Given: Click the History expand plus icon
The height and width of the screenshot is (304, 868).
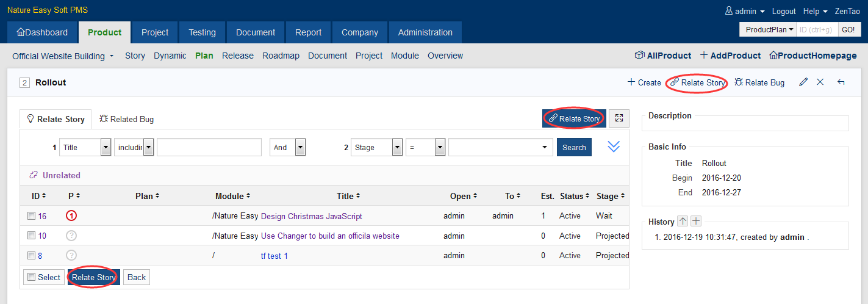Looking at the screenshot, I should [695, 222].
